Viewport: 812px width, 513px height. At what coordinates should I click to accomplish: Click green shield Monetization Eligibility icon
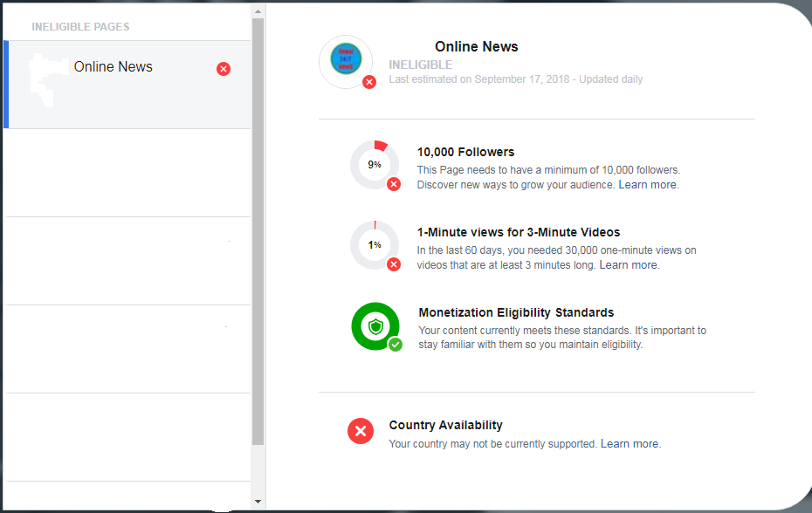pyautogui.click(x=375, y=326)
